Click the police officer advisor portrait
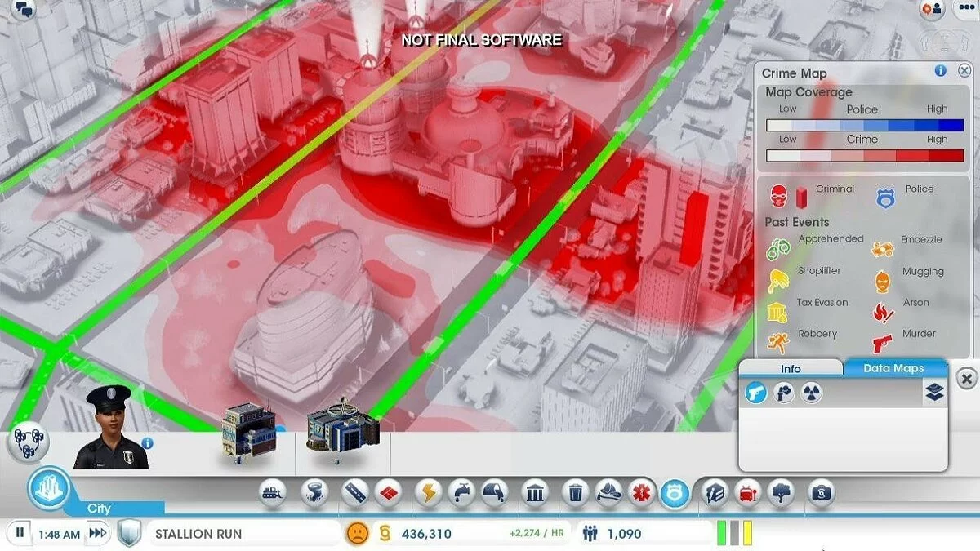This screenshot has height=551, width=980. tap(111, 427)
